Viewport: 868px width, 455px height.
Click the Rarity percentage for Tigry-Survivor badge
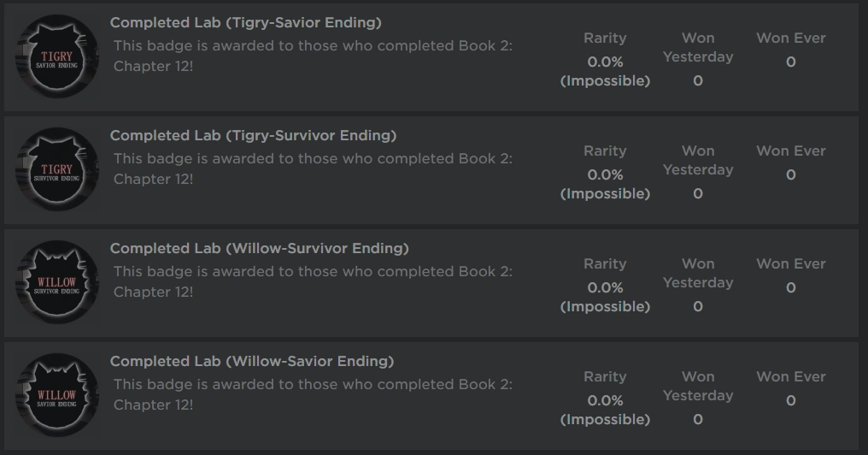[605, 175]
